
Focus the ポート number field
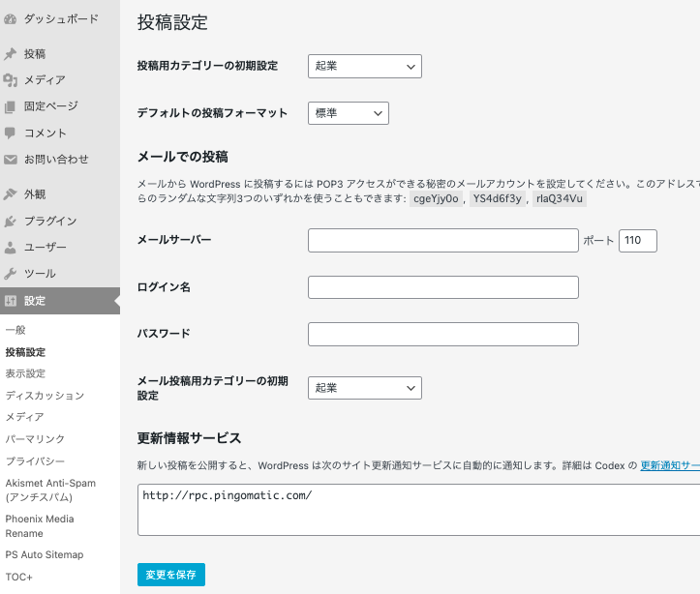[637, 241]
